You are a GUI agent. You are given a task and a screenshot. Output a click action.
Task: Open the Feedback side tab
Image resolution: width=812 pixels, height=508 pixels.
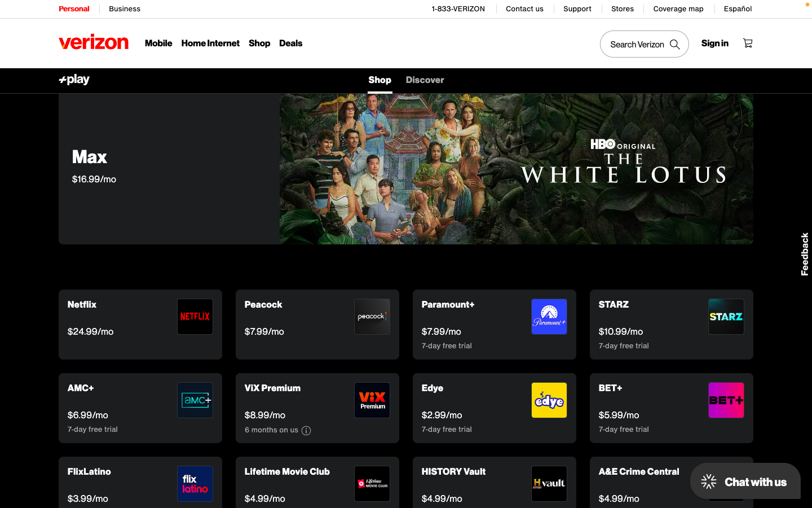[805, 254]
